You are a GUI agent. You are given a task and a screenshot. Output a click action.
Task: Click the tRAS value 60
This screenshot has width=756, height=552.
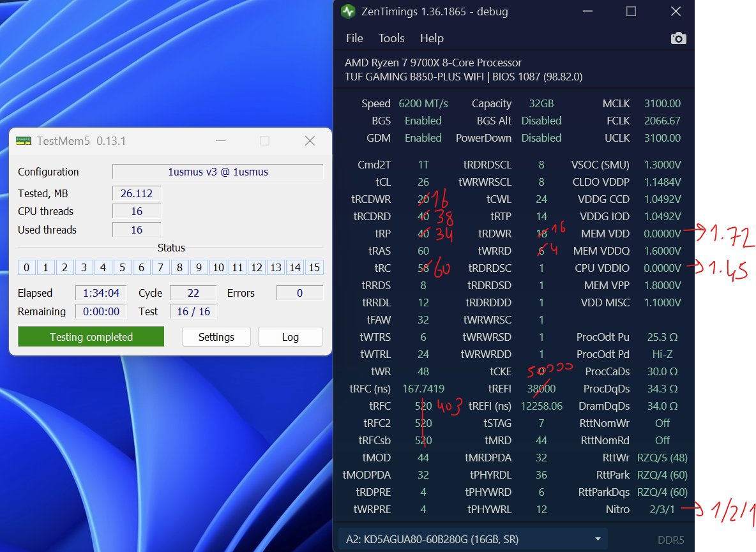point(423,251)
